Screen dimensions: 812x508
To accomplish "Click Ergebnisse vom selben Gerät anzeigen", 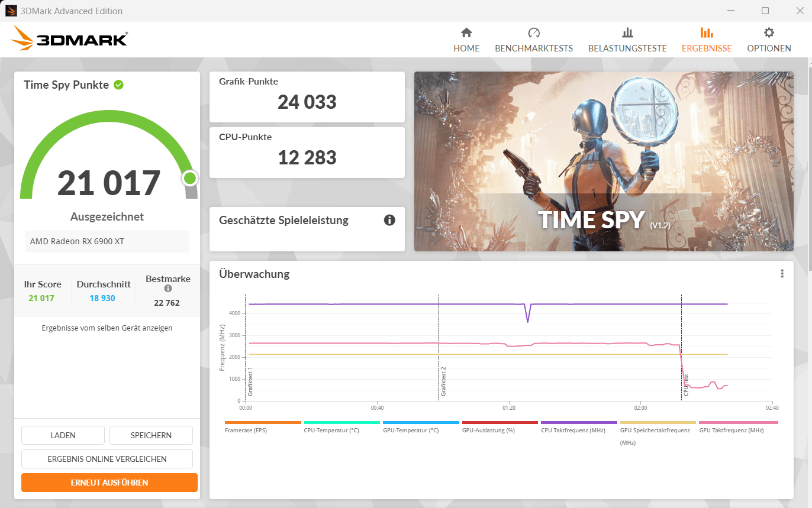I will tap(107, 328).
